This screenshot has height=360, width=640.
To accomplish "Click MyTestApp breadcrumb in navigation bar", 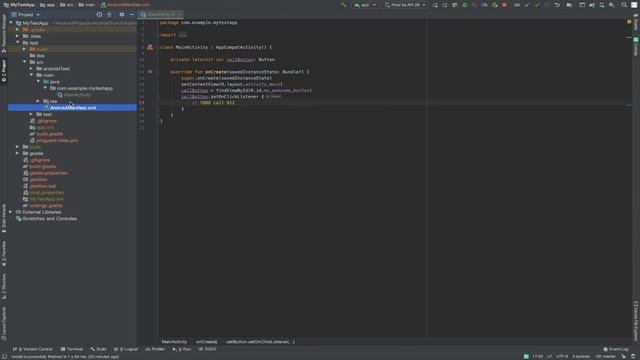I will (19, 5).
